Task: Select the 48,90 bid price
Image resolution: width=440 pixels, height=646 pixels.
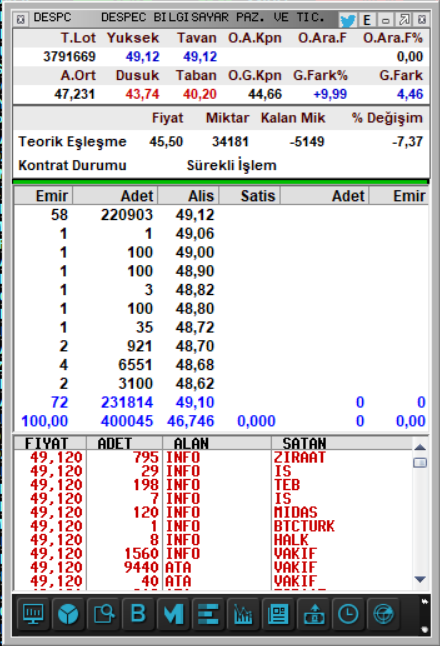Action: pyautogui.click(x=195, y=271)
